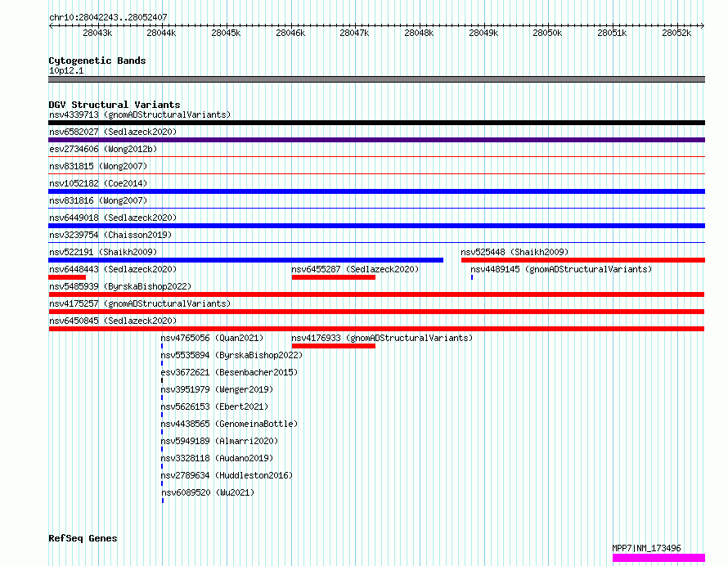Select variant nsv831815 (Wong2007) label
The image size is (728, 566).
(98, 166)
